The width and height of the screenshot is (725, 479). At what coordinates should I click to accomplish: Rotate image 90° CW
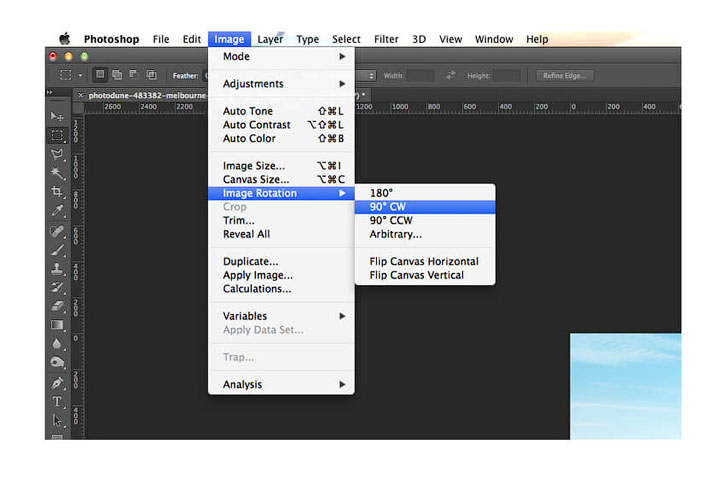point(425,207)
